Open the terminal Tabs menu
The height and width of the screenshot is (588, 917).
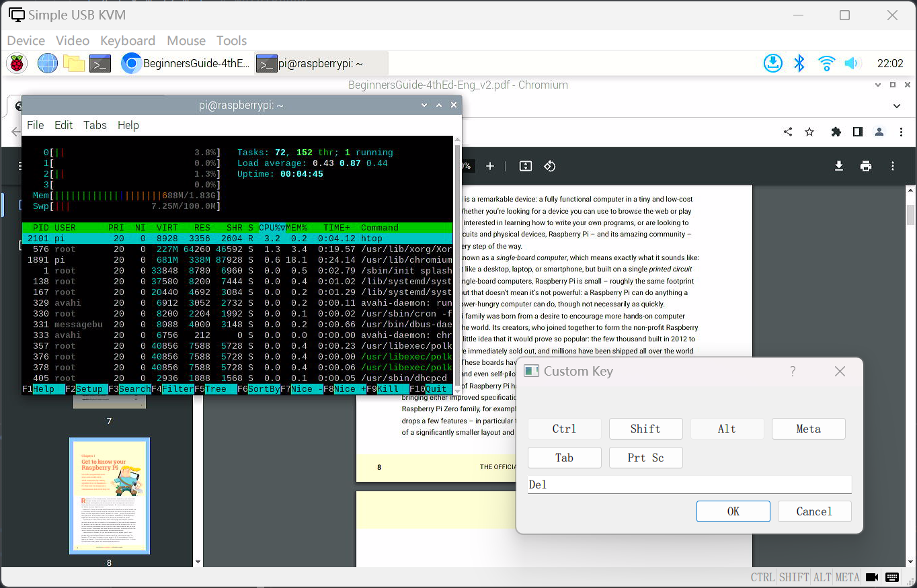95,125
